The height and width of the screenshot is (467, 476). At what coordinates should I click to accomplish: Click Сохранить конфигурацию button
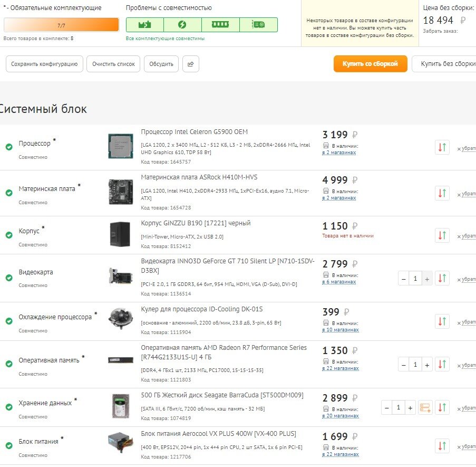point(44,64)
